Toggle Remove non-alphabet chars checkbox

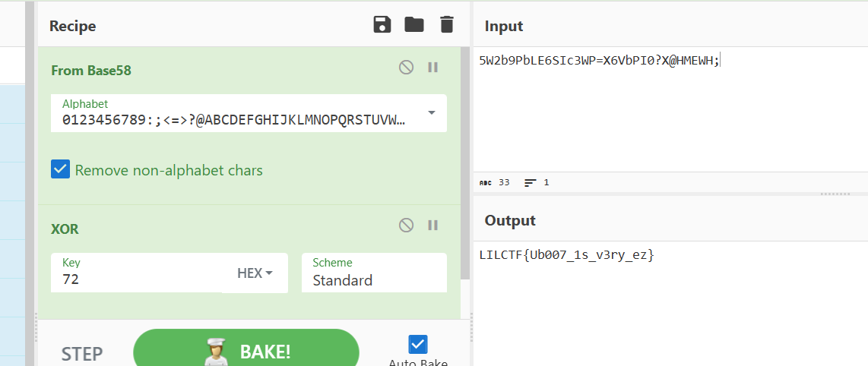61,169
